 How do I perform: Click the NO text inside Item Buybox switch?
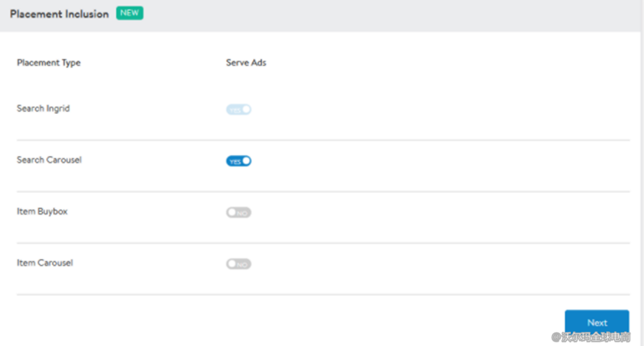click(242, 213)
